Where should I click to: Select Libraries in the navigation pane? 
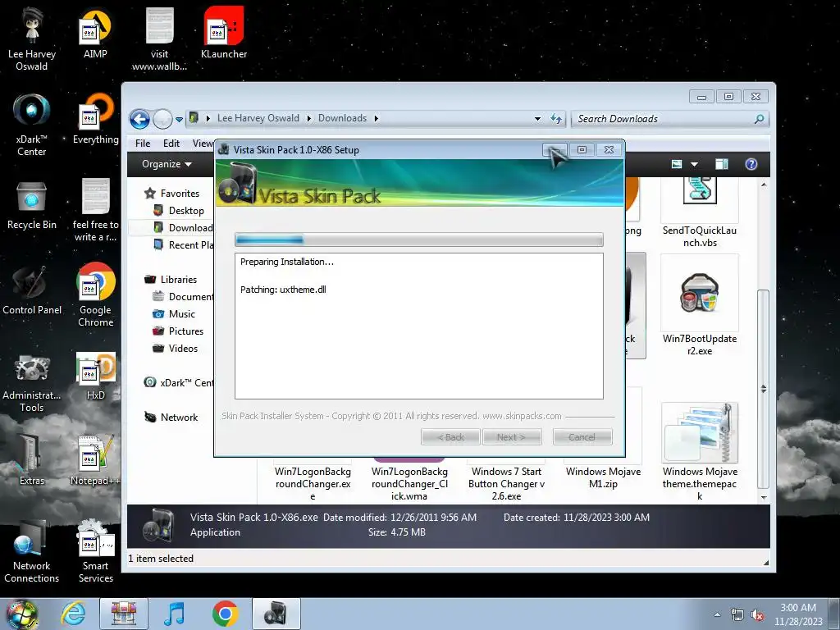click(171, 280)
